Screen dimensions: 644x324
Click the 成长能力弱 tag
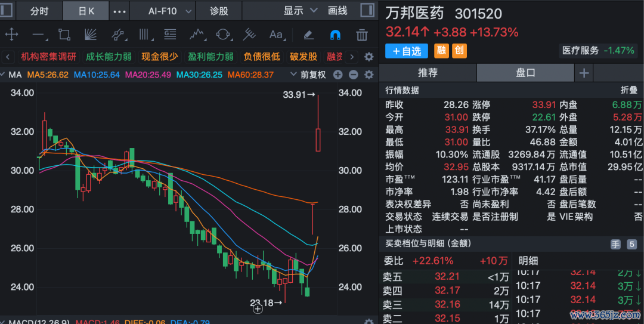click(x=109, y=57)
